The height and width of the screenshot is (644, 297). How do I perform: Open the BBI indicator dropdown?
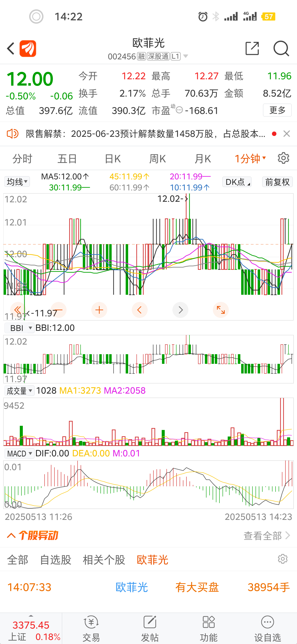click(x=19, y=328)
